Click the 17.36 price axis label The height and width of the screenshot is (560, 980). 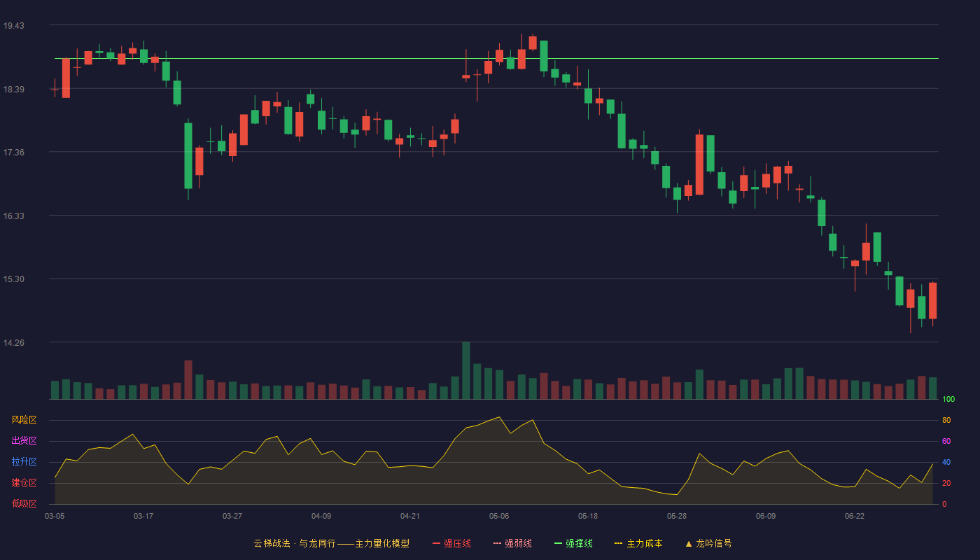coord(13,153)
